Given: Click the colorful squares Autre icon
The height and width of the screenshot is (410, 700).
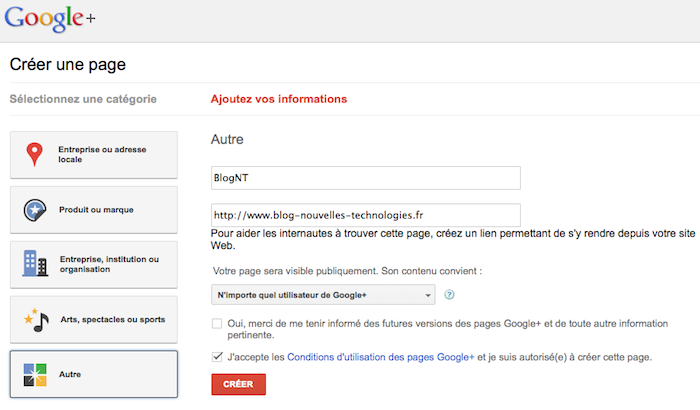Looking at the screenshot, I should click(x=35, y=374).
